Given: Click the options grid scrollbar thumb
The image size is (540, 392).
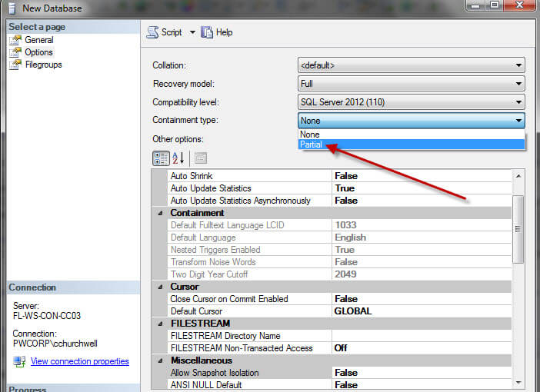Looking at the screenshot, I should point(518,229).
